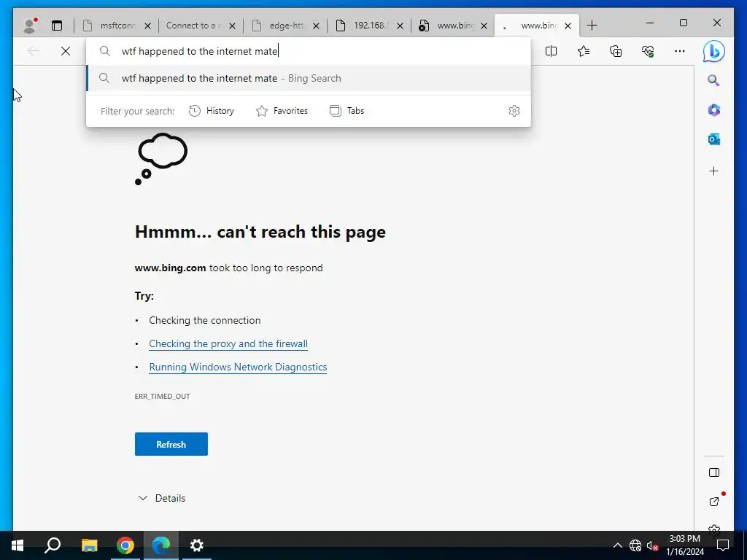The height and width of the screenshot is (560, 747).
Task: Open network status tray icon
Action: [x=635, y=545]
